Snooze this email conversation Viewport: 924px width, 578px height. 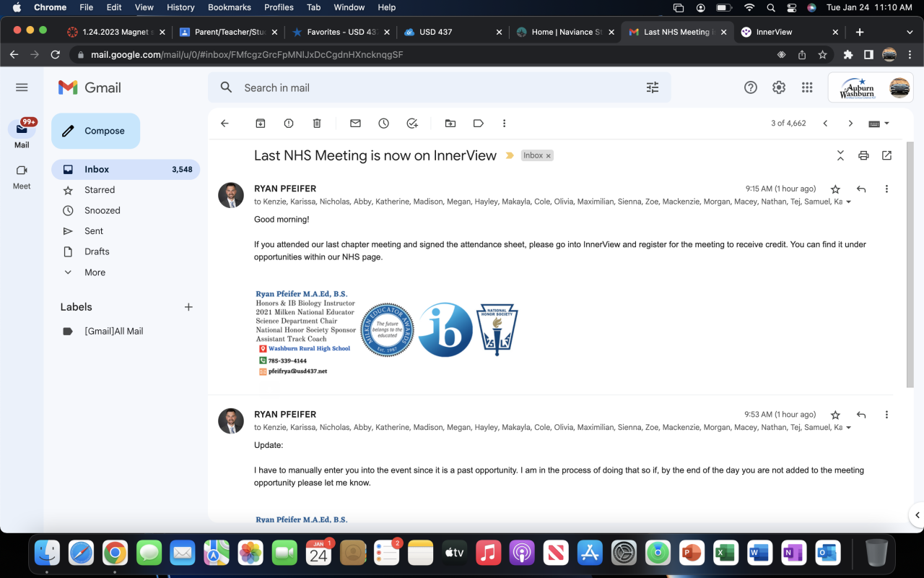(x=384, y=124)
